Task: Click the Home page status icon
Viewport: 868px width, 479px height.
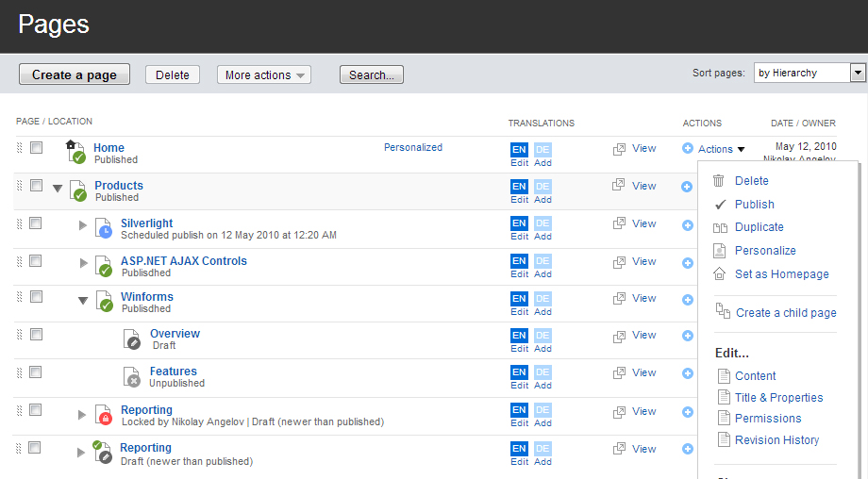Action: (x=75, y=152)
